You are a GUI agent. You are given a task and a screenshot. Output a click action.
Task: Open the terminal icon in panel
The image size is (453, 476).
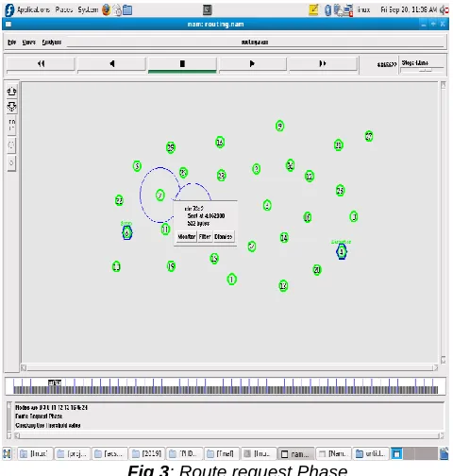coord(207,10)
